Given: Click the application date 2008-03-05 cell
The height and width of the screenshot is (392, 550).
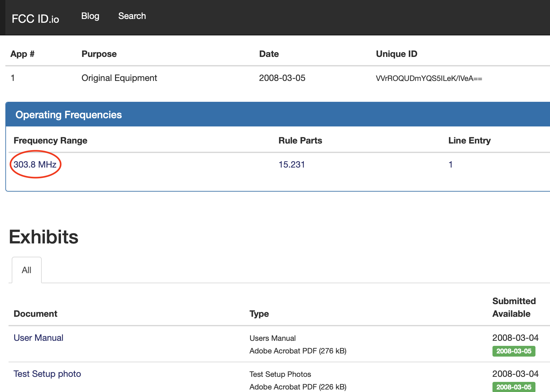Looking at the screenshot, I should point(282,78).
